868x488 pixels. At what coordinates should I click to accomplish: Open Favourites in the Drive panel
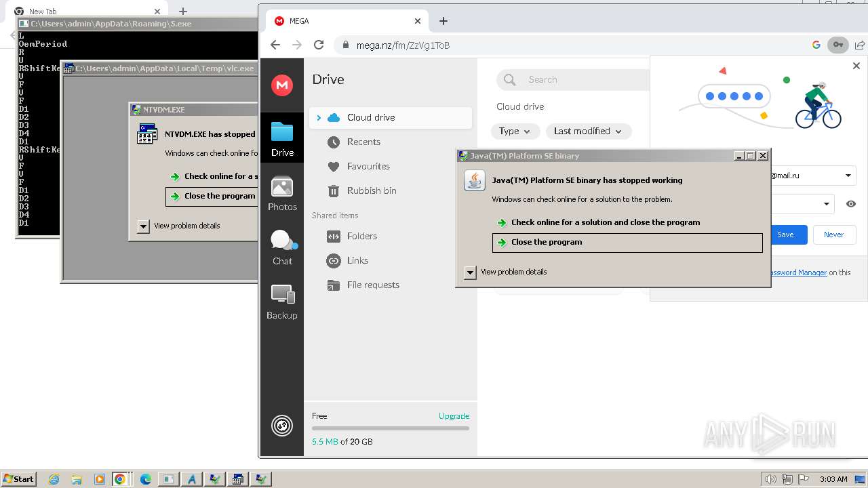pyautogui.click(x=368, y=166)
